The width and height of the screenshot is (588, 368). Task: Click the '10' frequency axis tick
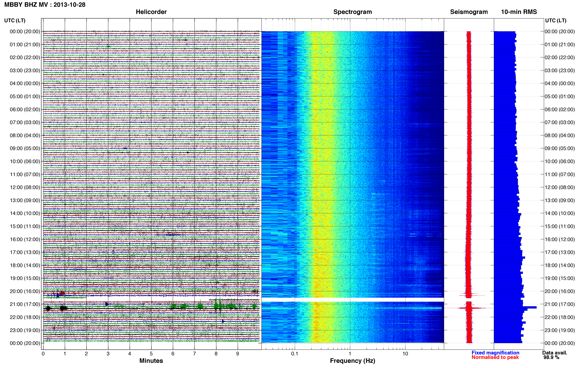point(405,354)
